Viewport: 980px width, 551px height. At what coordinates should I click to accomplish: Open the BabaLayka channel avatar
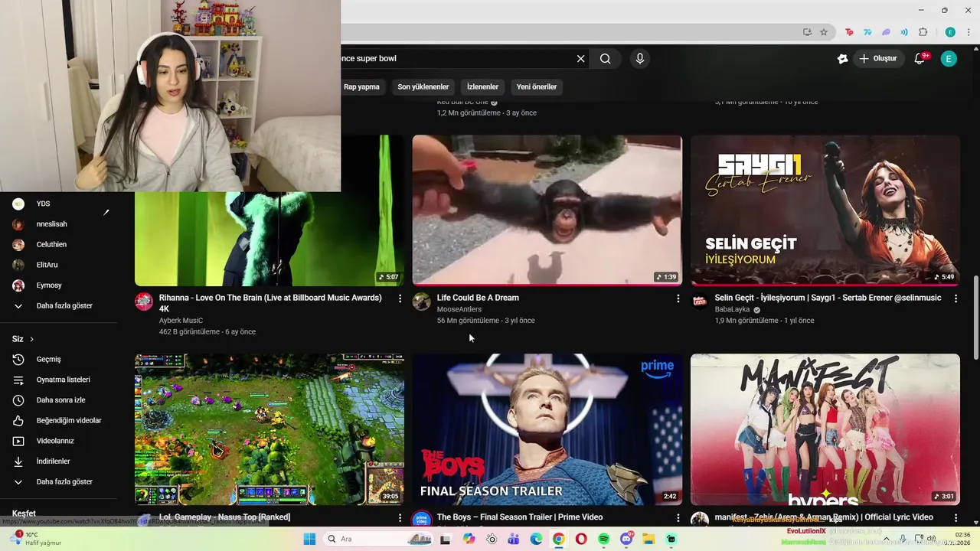click(x=700, y=302)
